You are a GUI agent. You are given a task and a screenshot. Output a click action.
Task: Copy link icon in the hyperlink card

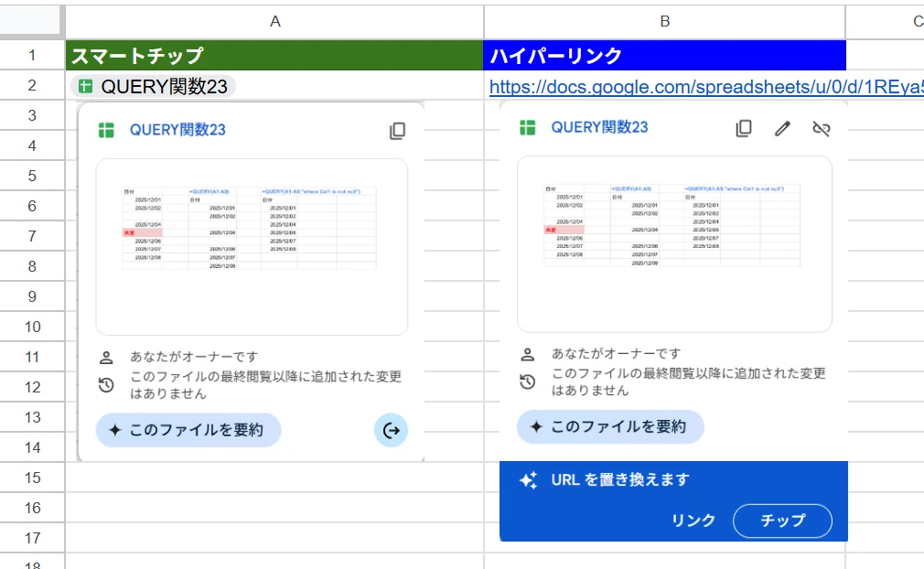point(744,128)
